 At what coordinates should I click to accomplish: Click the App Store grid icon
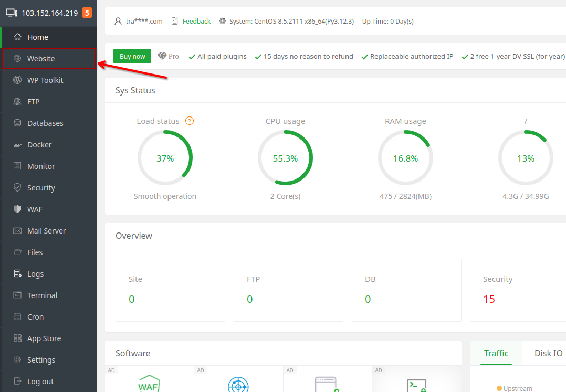point(17,338)
